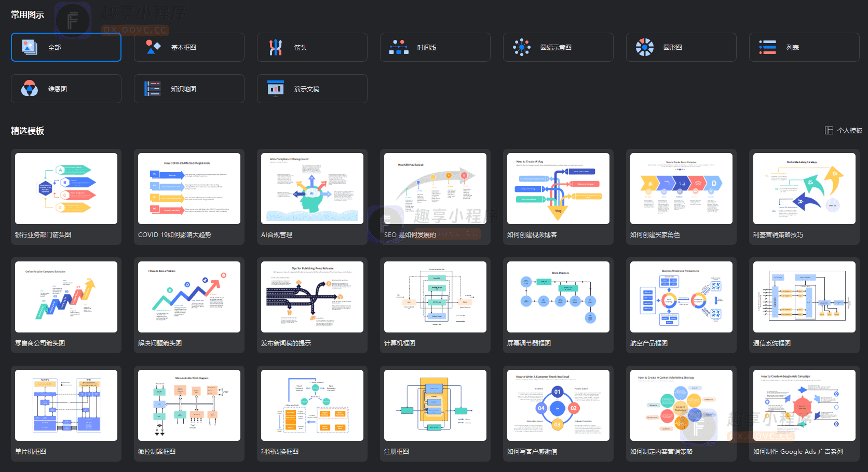Open the 维恩图 Venn diagram icon
Viewport: 868px width, 472px height.
pyautogui.click(x=30, y=89)
